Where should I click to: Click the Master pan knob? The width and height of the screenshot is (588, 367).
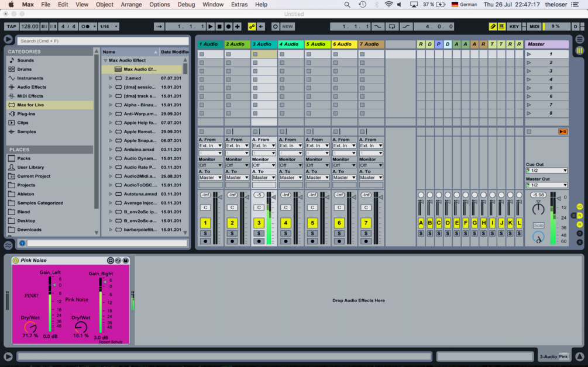click(x=538, y=209)
